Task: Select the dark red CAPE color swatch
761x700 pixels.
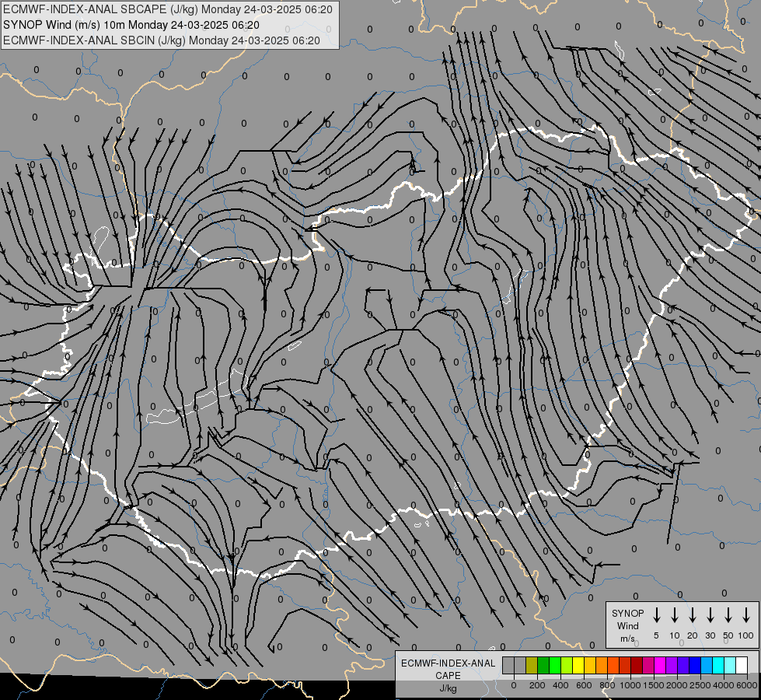Action: point(637,665)
